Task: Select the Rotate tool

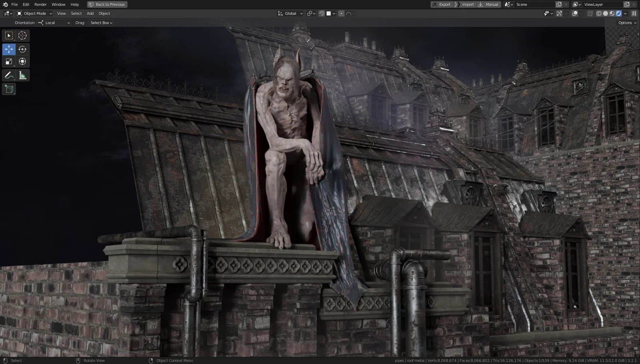Action: coord(22,49)
